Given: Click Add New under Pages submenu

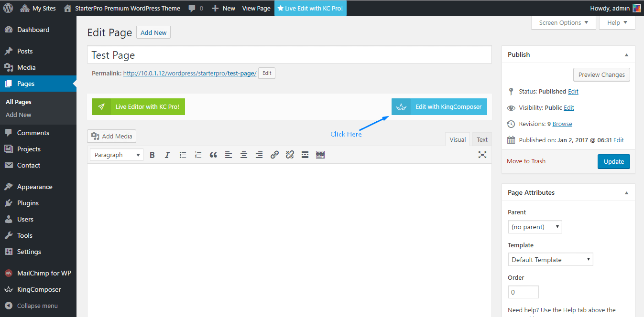Looking at the screenshot, I should 19,115.
